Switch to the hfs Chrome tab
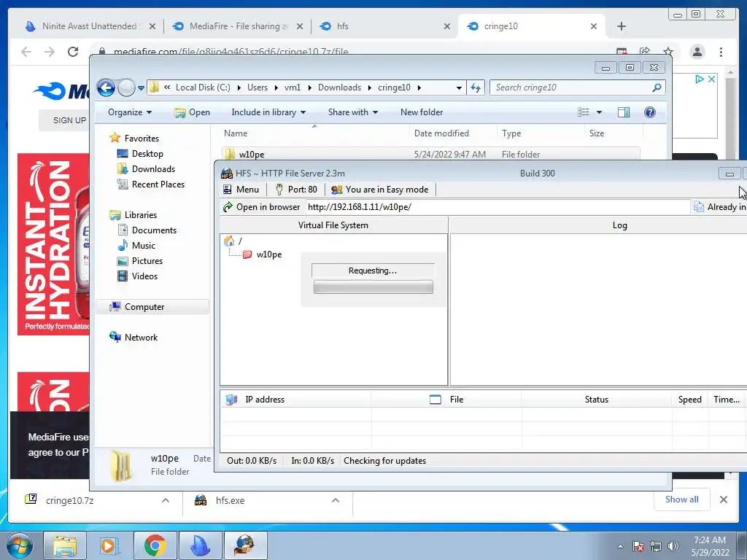 point(384,26)
